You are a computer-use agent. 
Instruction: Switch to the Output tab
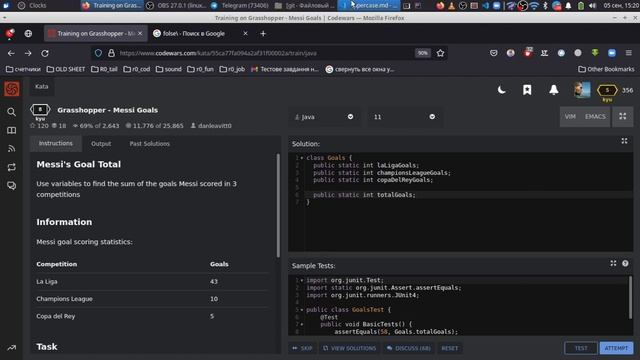(x=101, y=144)
